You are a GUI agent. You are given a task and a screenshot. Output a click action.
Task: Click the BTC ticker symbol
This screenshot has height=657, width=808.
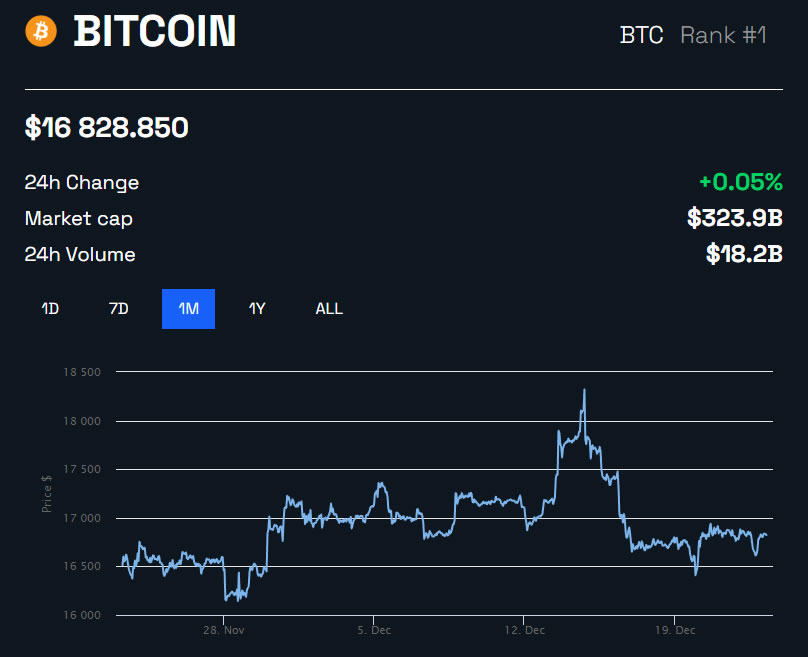tap(641, 35)
